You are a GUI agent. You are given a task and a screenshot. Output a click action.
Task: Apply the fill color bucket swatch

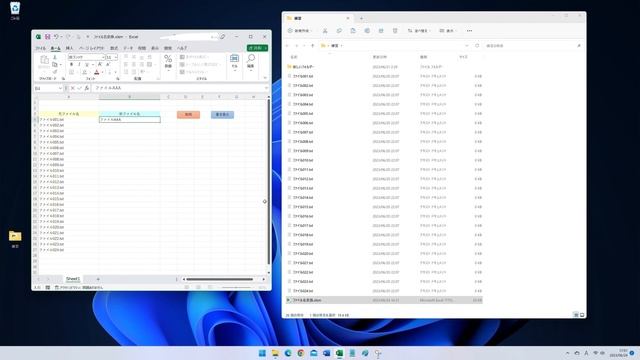pyautogui.click(x=84, y=72)
